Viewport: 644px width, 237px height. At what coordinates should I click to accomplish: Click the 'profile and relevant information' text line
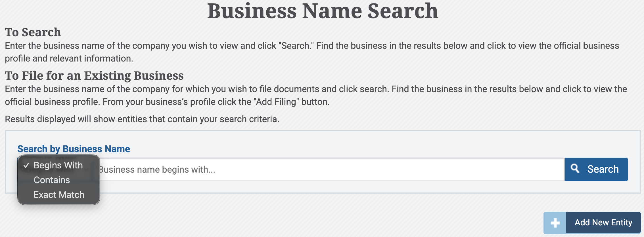pos(69,58)
